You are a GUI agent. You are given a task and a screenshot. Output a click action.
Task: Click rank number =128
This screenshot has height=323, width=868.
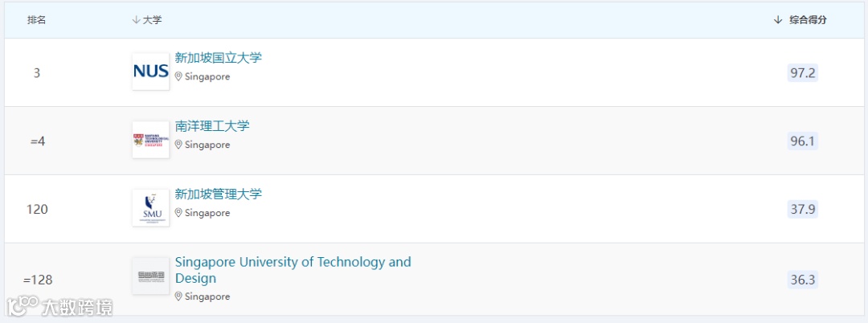tap(38, 280)
